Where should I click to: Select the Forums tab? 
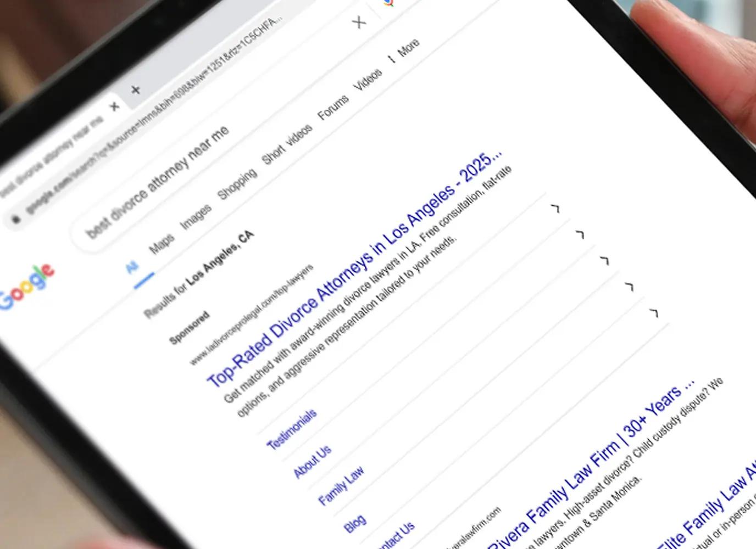tap(333, 108)
